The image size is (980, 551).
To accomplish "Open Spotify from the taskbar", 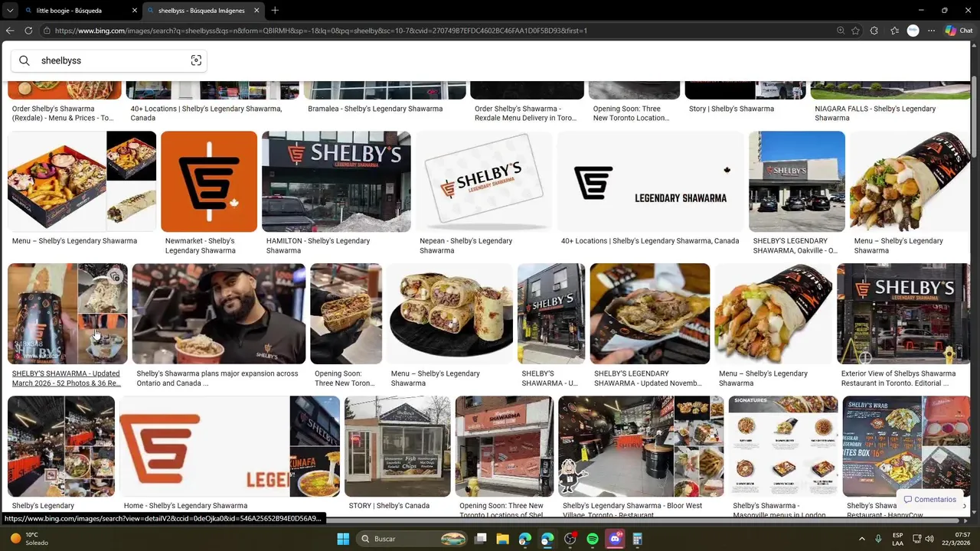I will click(593, 539).
